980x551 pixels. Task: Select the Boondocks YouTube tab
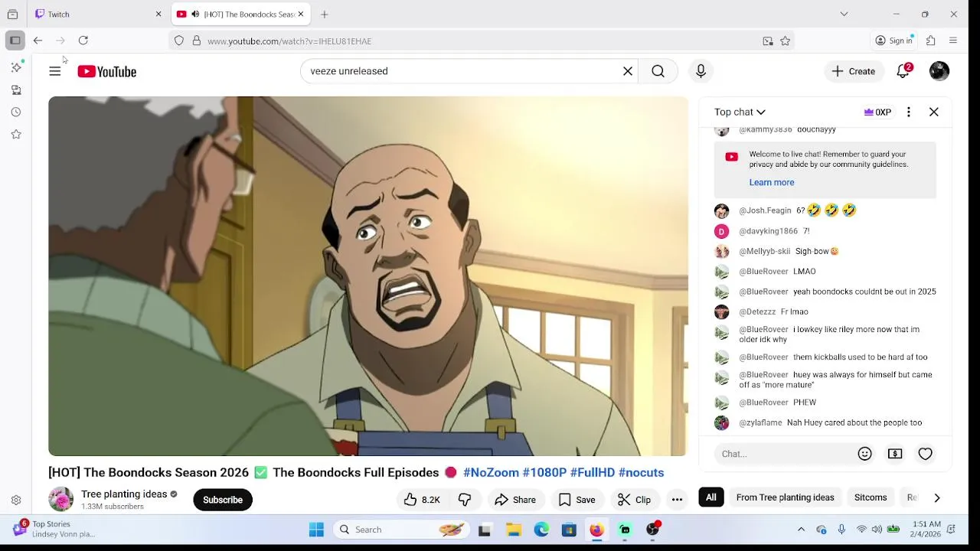[240, 15]
